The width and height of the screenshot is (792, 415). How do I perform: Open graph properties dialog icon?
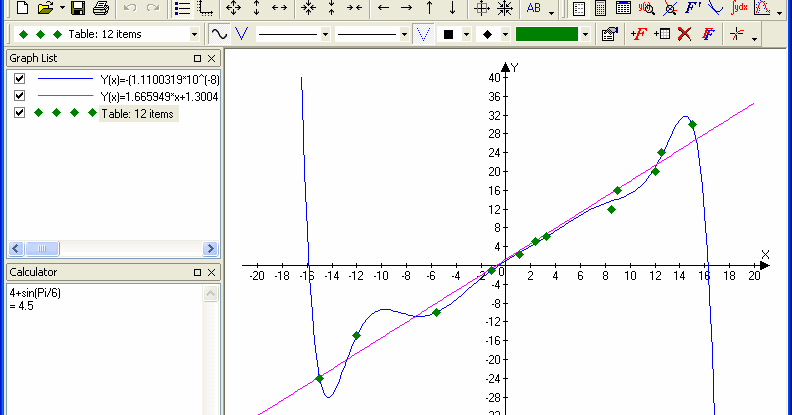pyautogui.click(x=610, y=34)
